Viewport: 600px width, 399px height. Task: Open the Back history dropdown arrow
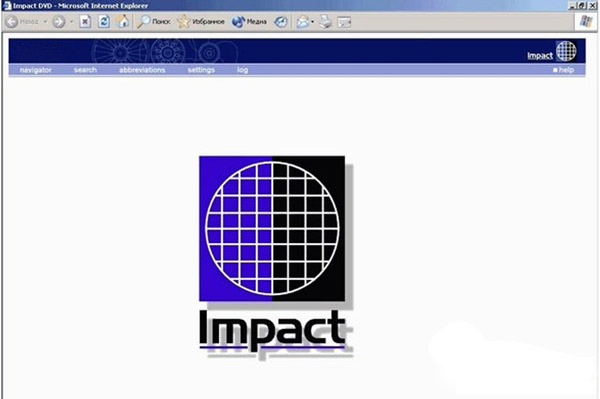coord(45,22)
